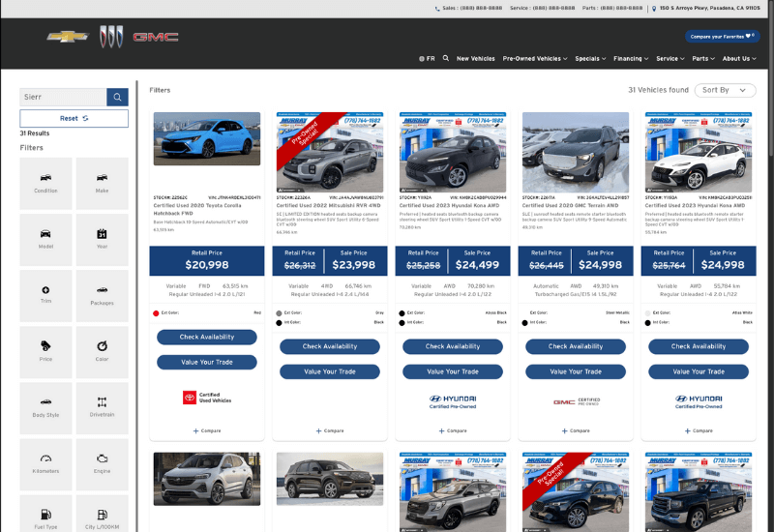
Task: Add the 2020 GMC Terrain to Compare
Action: [577, 430]
